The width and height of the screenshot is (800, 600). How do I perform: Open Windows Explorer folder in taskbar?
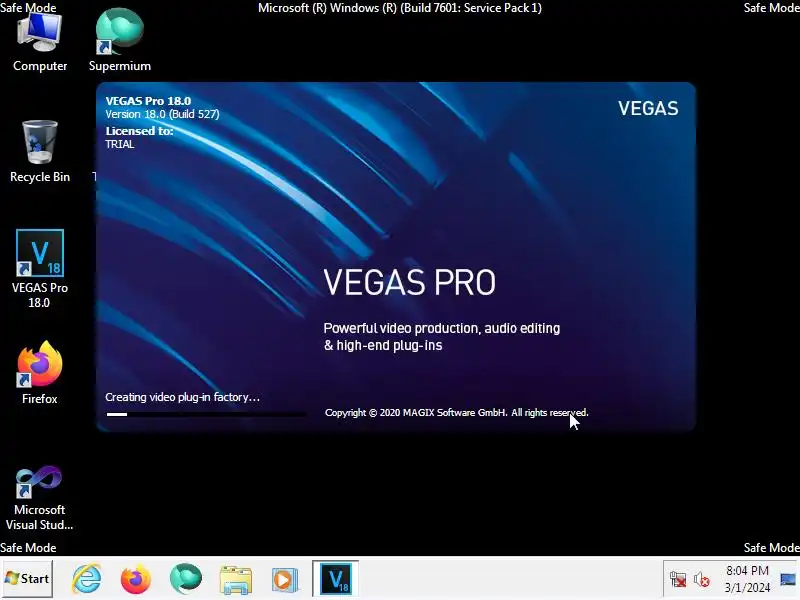236,580
